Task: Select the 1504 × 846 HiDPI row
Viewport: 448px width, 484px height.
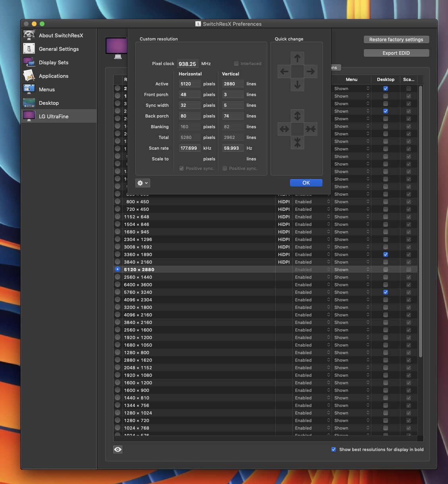Action: pyautogui.click(x=265, y=224)
